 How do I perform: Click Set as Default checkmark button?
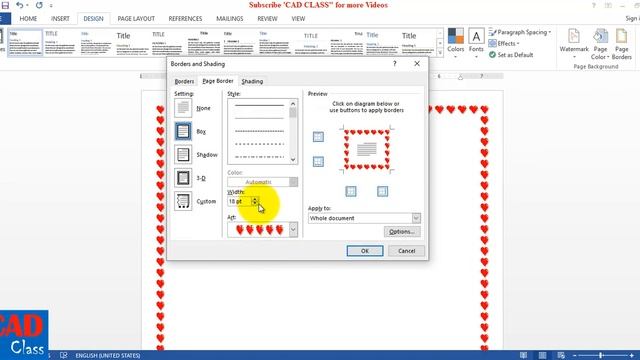pyautogui.click(x=511, y=55)
